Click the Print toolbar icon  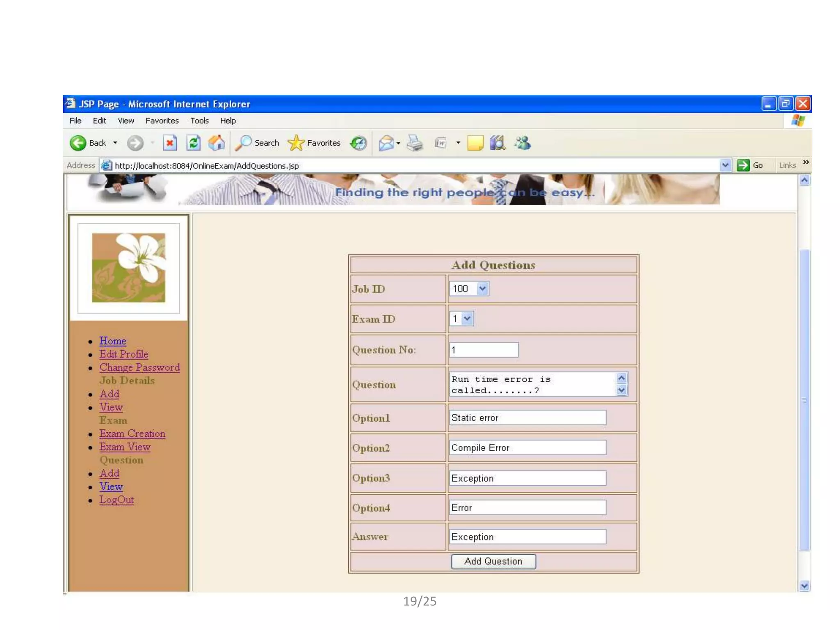pos(415,143)
